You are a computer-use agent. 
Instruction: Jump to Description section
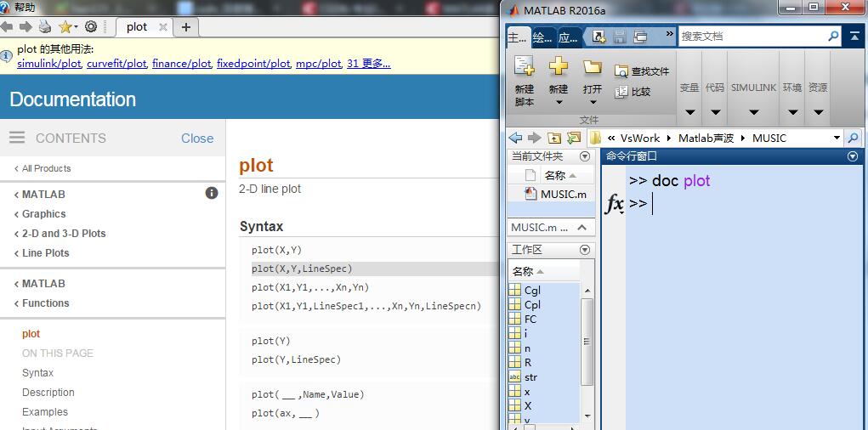point(48,393)
